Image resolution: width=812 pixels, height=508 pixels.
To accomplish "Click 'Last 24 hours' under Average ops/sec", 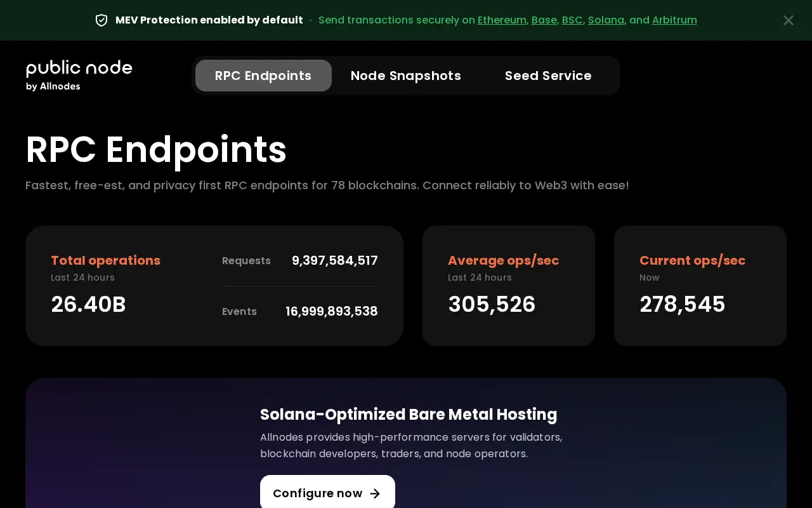I will coord(480,277).
